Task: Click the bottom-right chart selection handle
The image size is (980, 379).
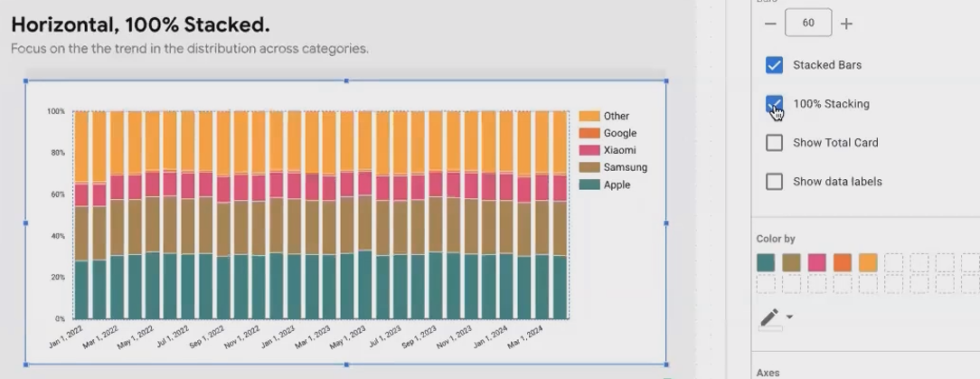Action: 666,364
